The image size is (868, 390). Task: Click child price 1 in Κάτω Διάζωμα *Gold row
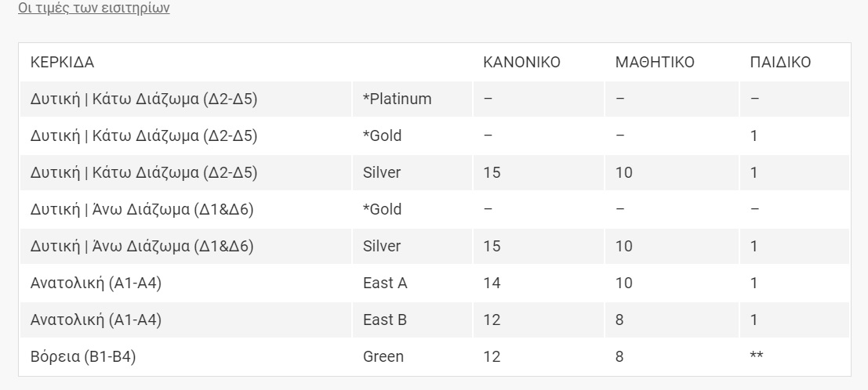(754, 135)
